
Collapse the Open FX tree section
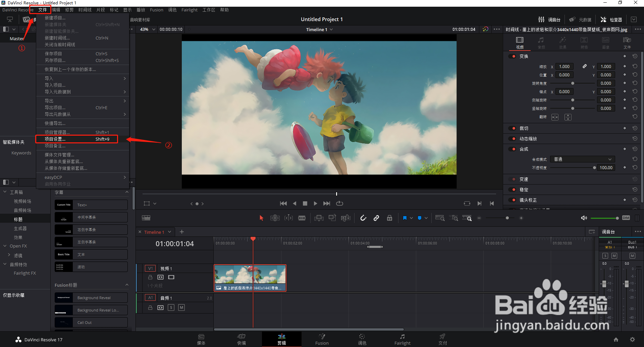[5, 246]
